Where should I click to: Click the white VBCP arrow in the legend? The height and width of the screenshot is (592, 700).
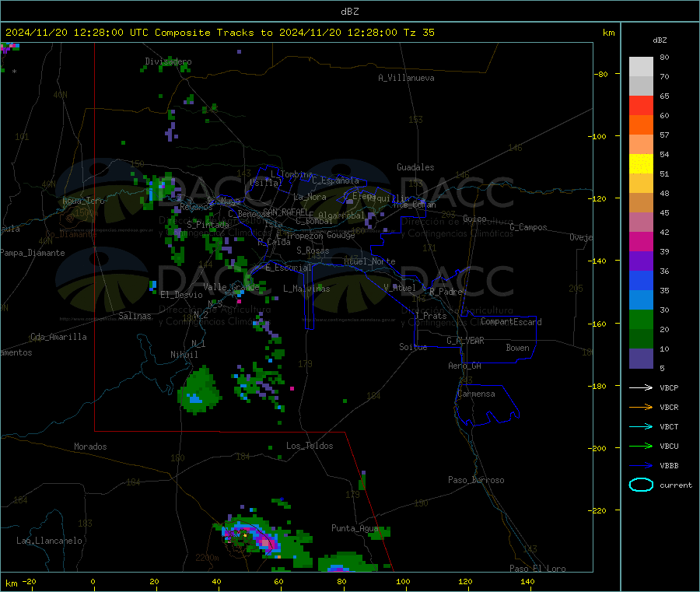tap(641, 387)
